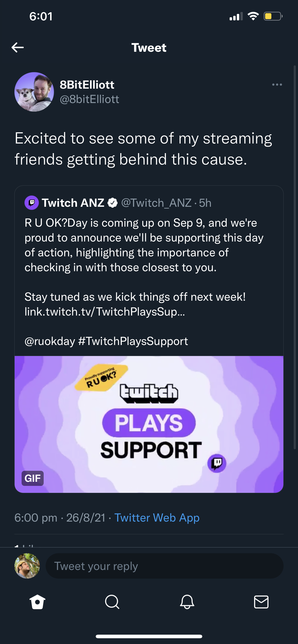Screen dimensions: 298x644
Task: Open the Search tab
Action: click(x=112, y=602)
